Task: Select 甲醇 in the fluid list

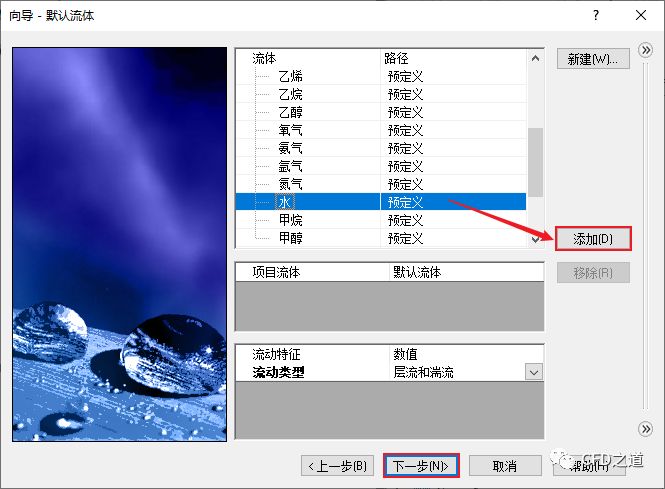Action: pyautogui.click(x=291, y=238)
